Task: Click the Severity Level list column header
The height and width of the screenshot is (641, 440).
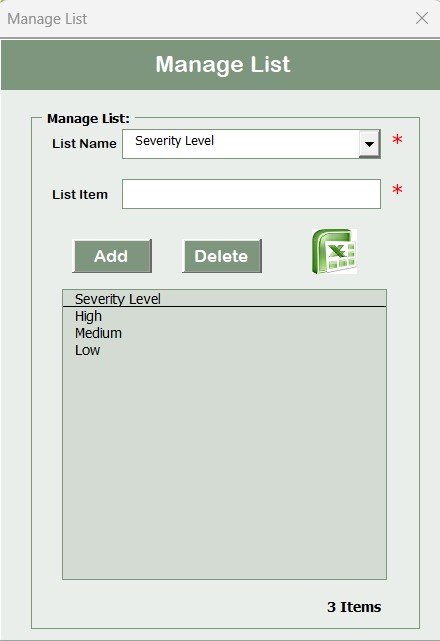Action: [x=224, y=298]
